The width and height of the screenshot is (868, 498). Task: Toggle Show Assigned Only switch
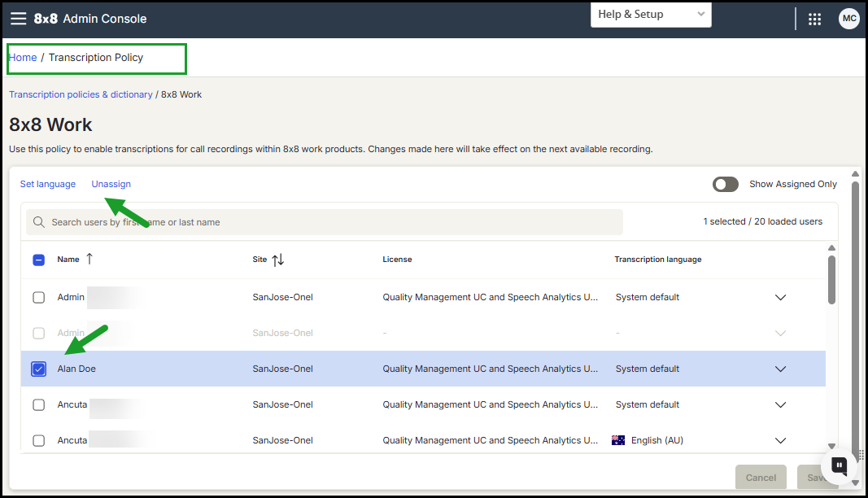[x=725, y=184]
